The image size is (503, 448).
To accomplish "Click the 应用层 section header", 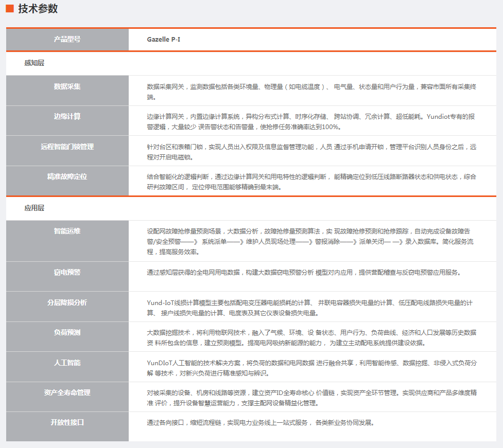I will pos(34,208).
